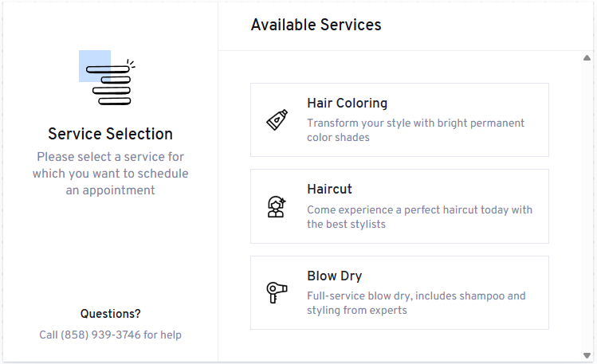Screen dimensions: 597x364
Task: Click the haircut stylist person icon
Action: pos(277,206)
